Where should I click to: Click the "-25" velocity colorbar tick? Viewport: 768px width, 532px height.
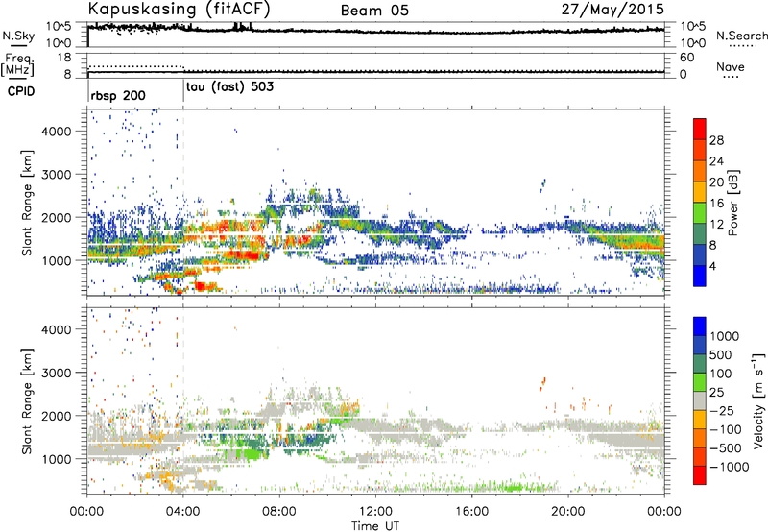723,411
